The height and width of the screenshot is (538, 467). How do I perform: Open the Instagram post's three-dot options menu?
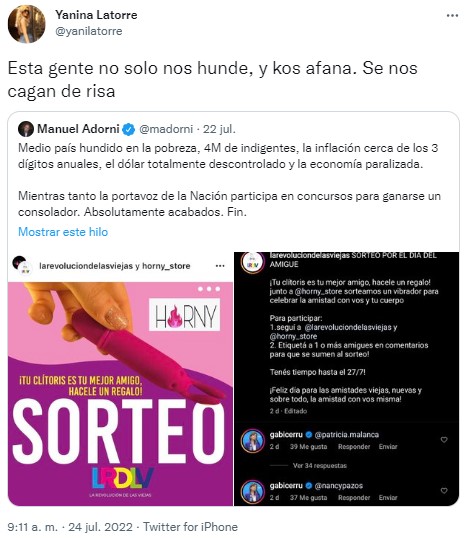[x=220, y=266]
